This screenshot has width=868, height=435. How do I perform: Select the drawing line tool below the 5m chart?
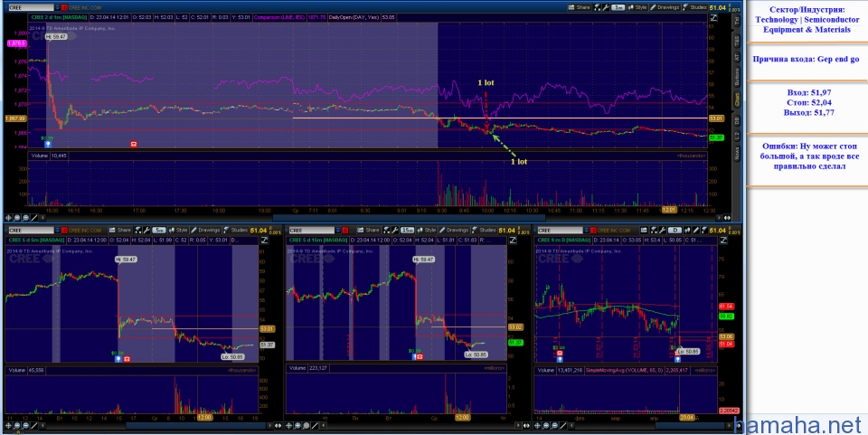point(34,426)
